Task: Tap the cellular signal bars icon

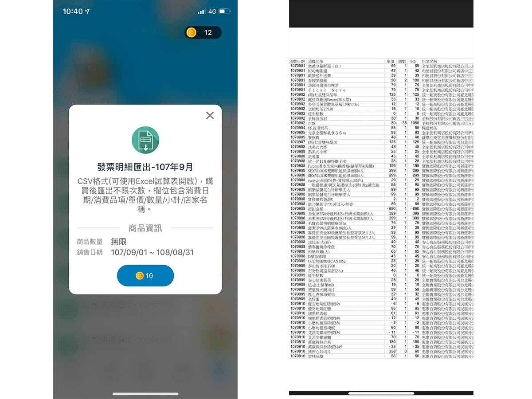Action: [201, 11]
